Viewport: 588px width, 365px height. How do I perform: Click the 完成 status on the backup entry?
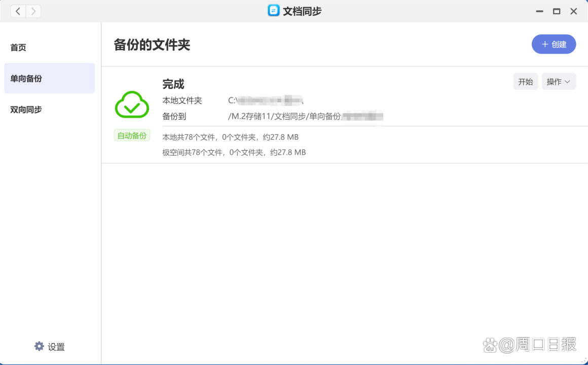174,84
